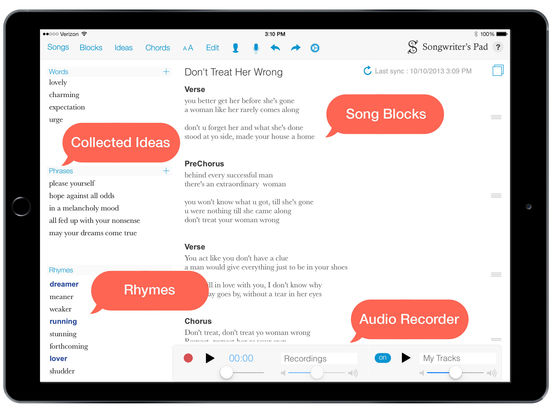Select phrase 'may your dreams come true'
552x414 pixels.
93,233
